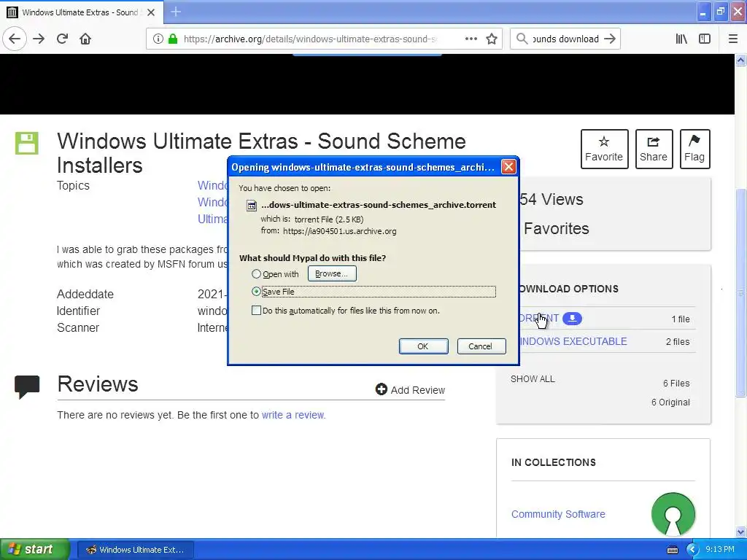Click Browse to choose an application
This screenshot has width=747, height=560.
click(332, 274)
